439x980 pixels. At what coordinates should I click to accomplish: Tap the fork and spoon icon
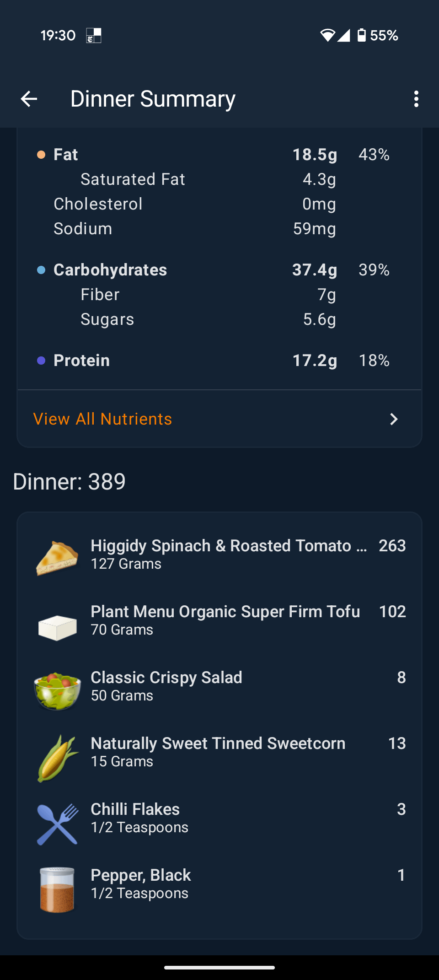pos(57,824)
